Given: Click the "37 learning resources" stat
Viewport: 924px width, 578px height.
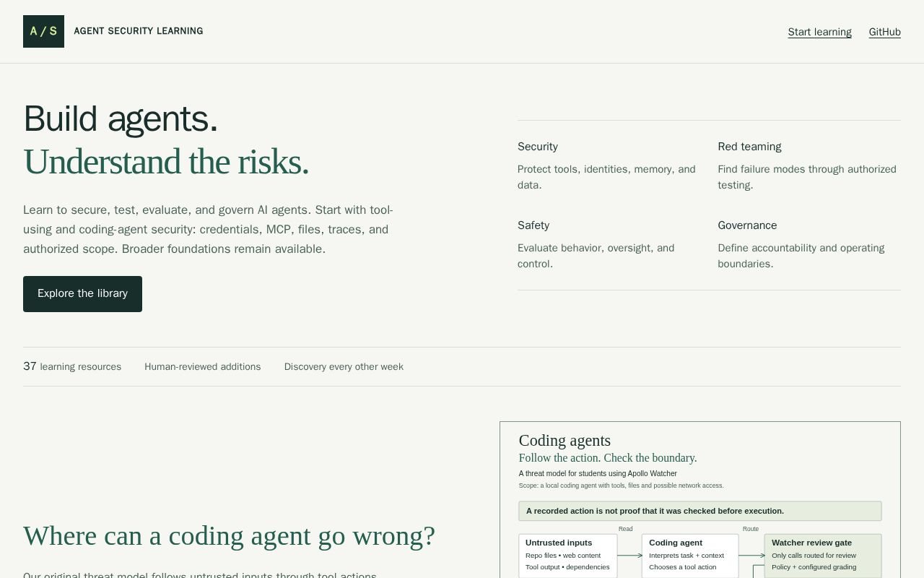Looking at the screenshot, I should pyautogui.click(x=72, y=366).
